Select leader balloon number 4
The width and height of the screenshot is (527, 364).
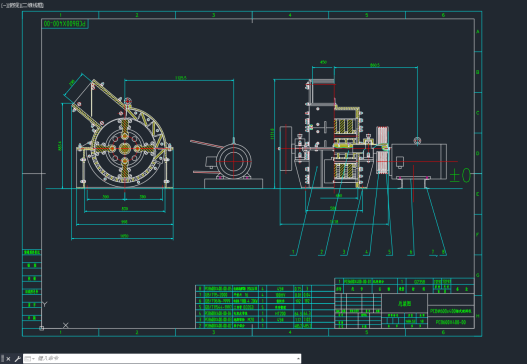point(367,252)
